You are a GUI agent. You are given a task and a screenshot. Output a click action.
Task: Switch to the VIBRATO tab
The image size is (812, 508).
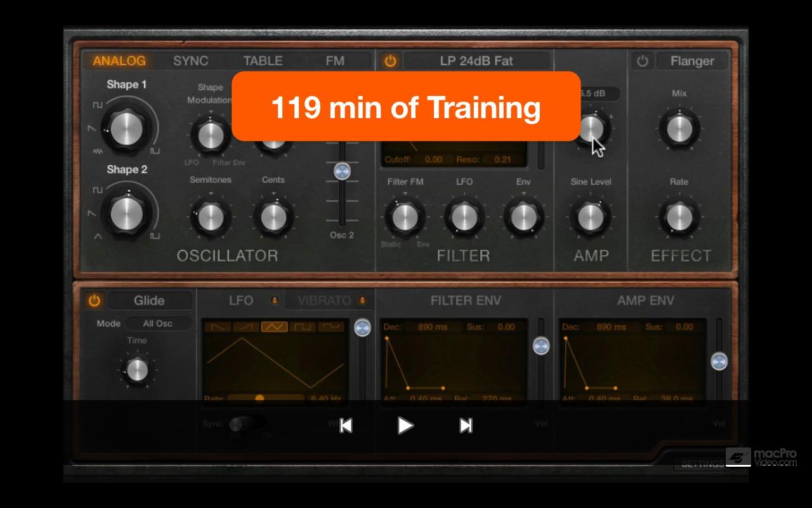click(325, 300)
